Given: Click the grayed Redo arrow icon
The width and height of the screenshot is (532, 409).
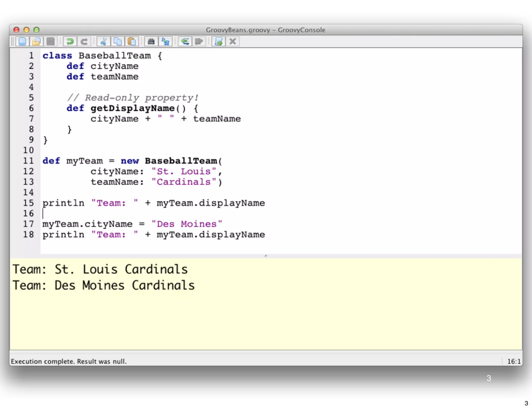Looking at the screenshot, I should tap(84, 42).
